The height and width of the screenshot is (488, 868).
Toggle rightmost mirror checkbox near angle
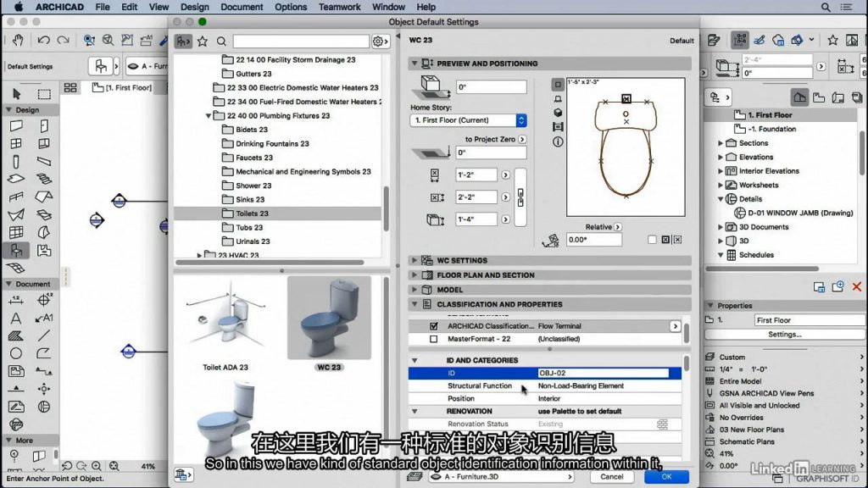click(x=677, y=240)
